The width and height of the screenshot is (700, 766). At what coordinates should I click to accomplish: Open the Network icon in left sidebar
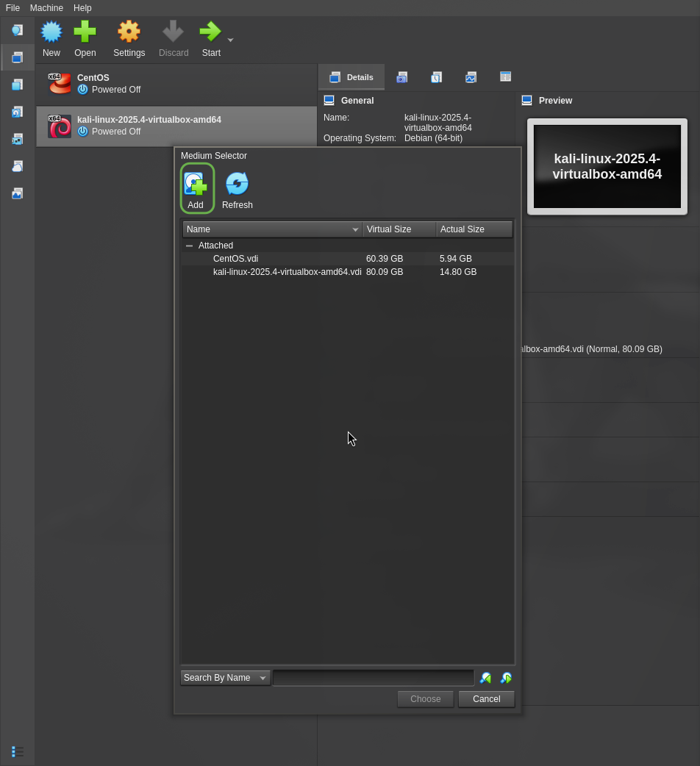coord(17,140)
